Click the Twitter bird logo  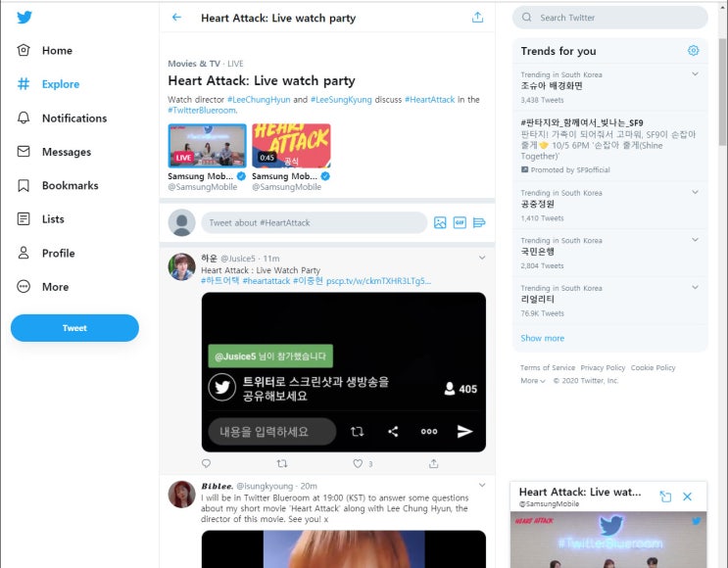[24, 18]
